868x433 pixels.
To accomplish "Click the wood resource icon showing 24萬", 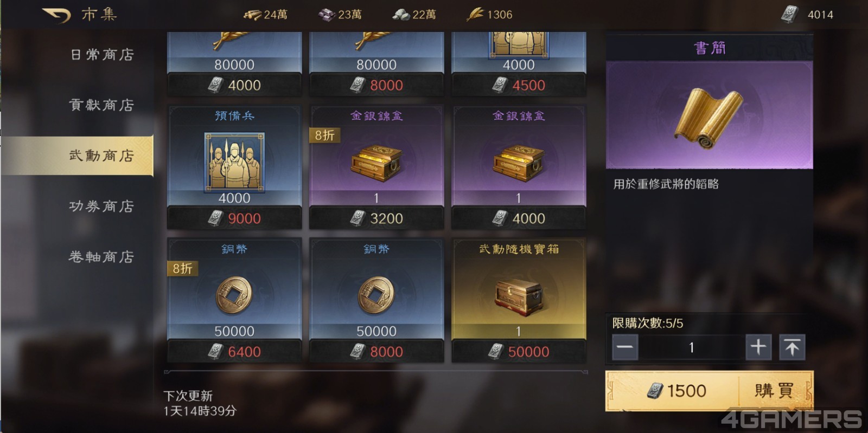I will (252, 15).
